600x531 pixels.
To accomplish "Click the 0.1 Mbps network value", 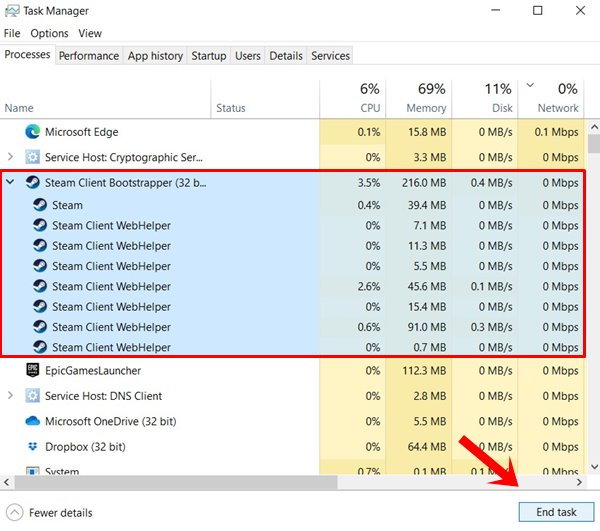I will (x=556, y=132).
